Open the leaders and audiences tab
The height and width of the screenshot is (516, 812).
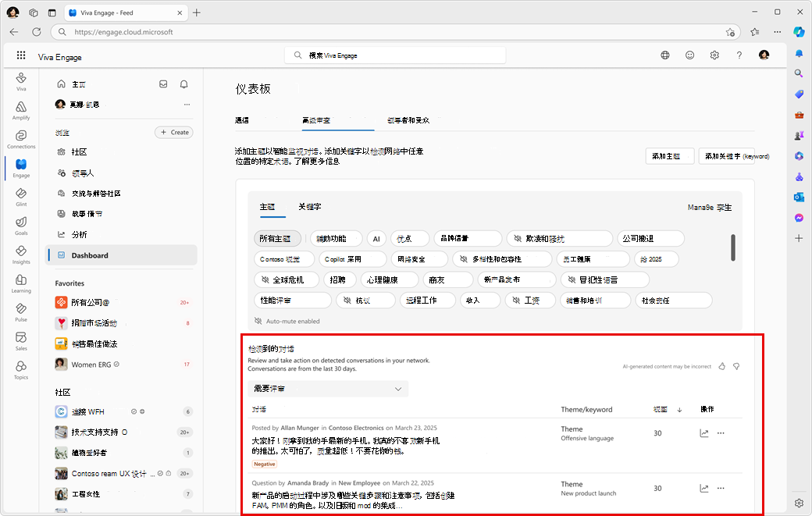coord(408,120)
